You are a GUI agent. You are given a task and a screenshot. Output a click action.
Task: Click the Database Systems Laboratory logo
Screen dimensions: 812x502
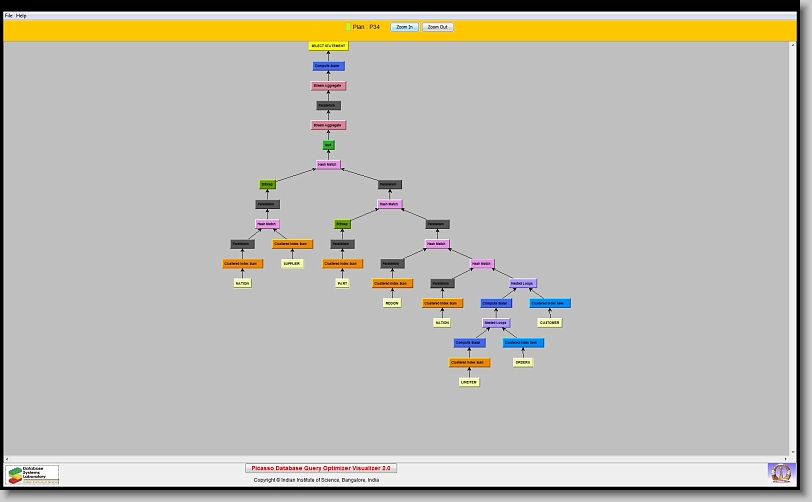tap(33, 474)
